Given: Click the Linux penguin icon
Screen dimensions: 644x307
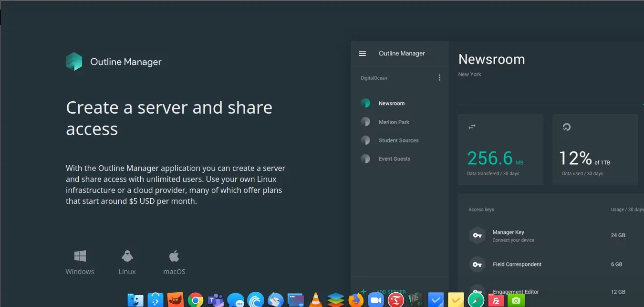Looking at the screenshot, I should (x=127, y=256).
